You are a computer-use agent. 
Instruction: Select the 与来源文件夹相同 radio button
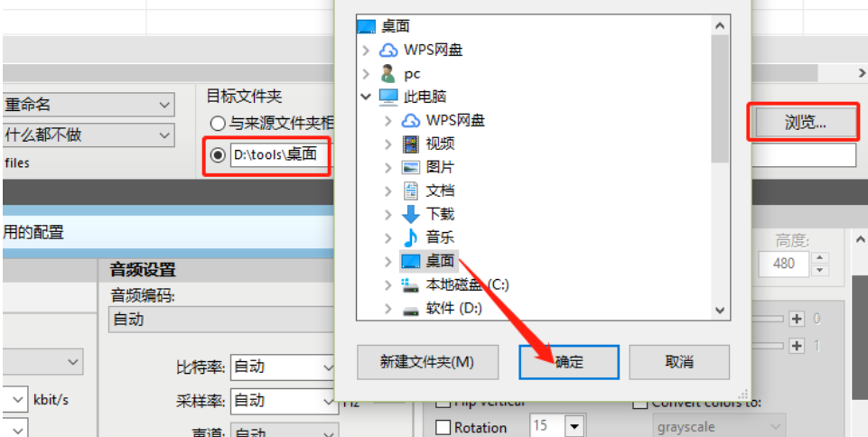point(218,124)
